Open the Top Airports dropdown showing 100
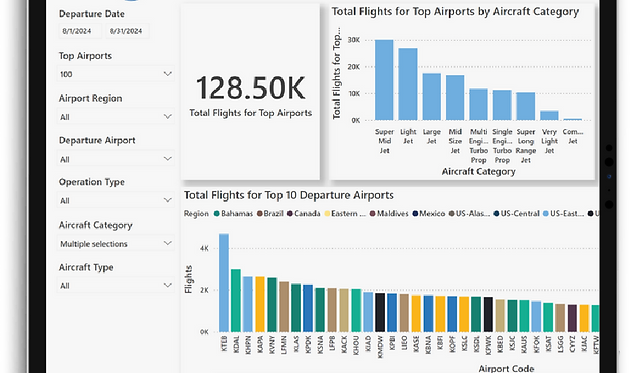The width and height of the screenshot is (630, 373). [116, 74]
